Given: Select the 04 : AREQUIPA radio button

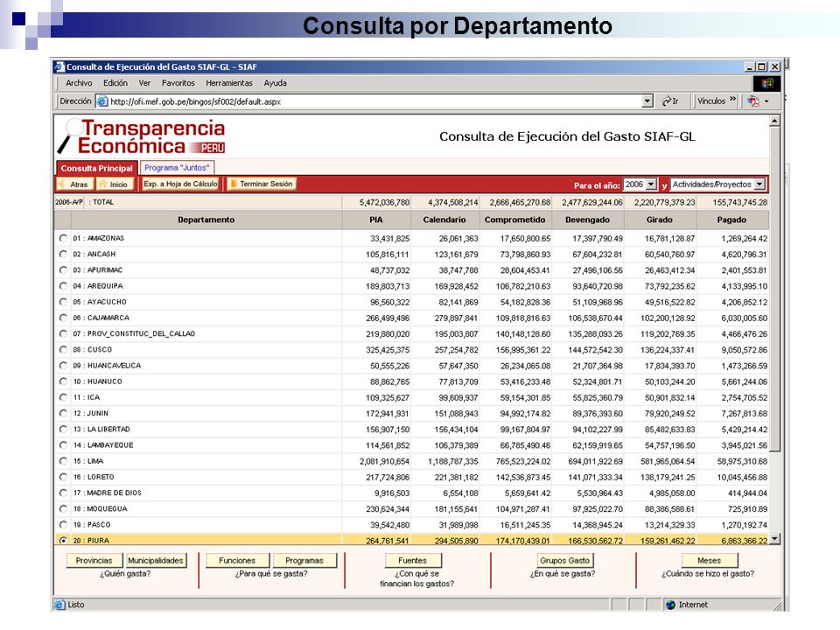Looking at the screenshot, I should pyautogui.click(x=63, y=285).
